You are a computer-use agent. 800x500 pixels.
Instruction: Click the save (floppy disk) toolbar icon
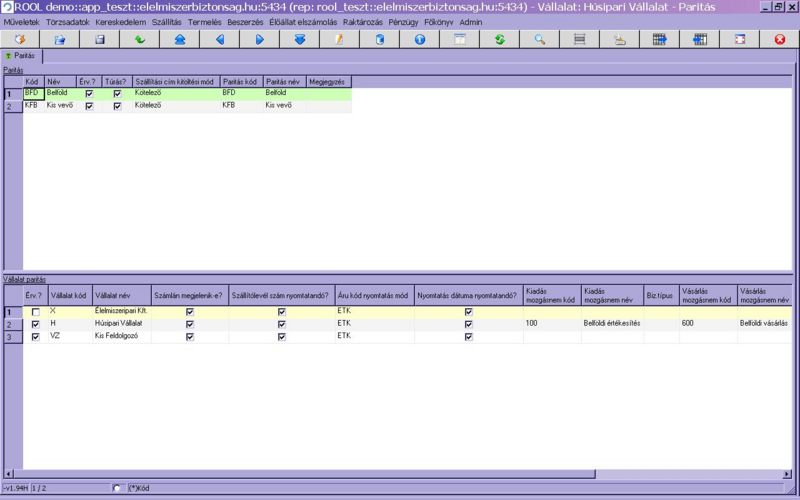coord(100,40)
